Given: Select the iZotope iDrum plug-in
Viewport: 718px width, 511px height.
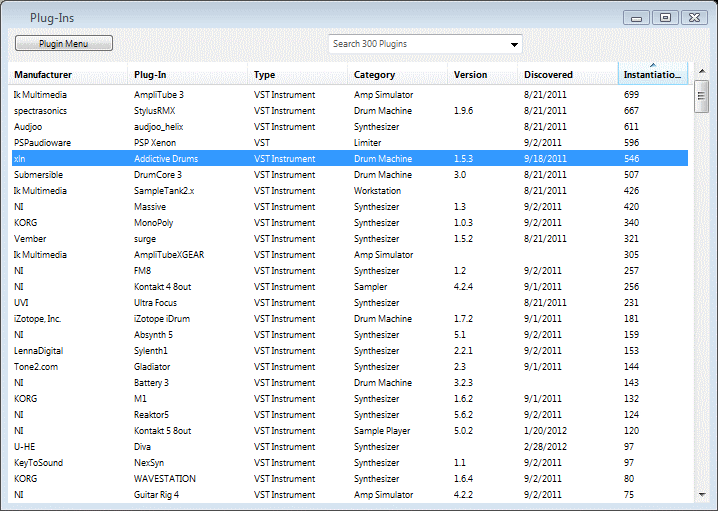Looking at the screenshot, I should click(x=350, y=319).
